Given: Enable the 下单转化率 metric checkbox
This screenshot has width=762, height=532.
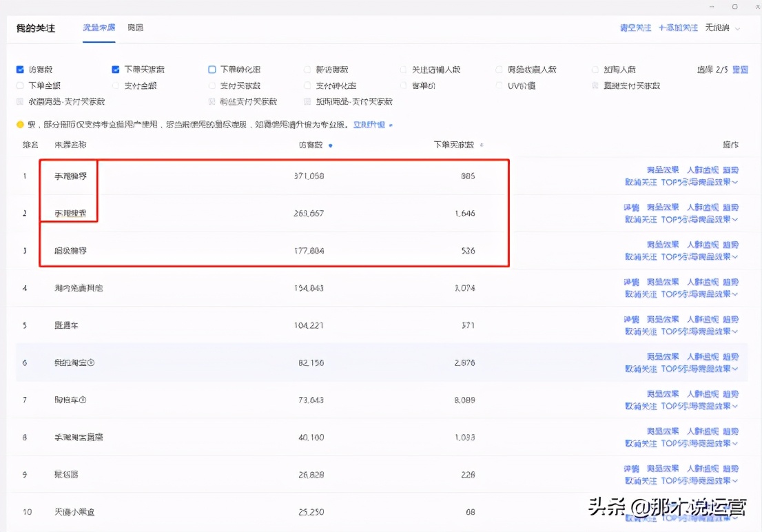Looking at the screenshot, I should tap(212, 70).
